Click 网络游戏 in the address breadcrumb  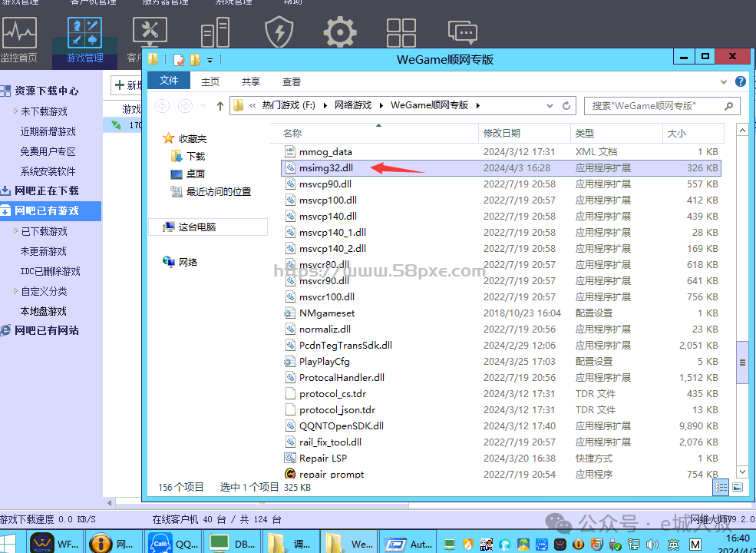click(353, 105)
